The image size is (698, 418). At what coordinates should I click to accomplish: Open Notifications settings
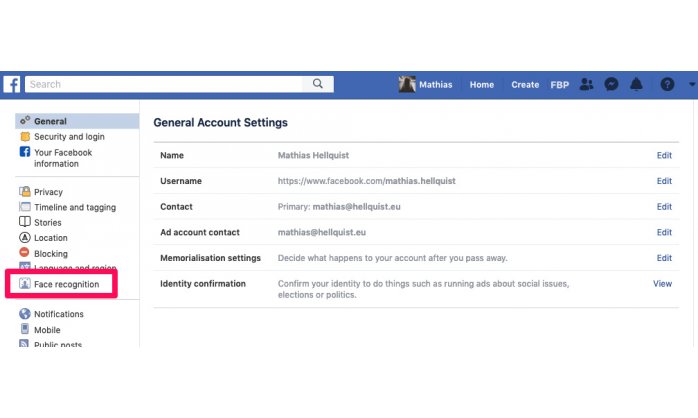pos(59,314)
